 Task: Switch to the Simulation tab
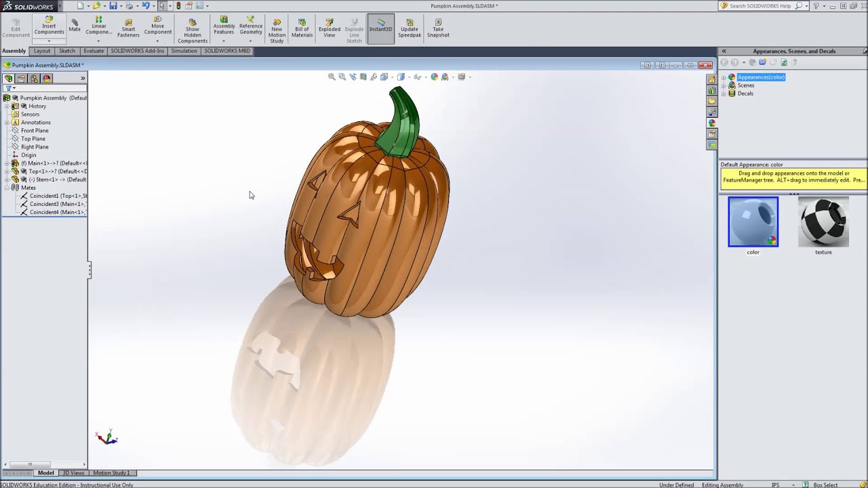pyautogui.click(x=184, y=51)
